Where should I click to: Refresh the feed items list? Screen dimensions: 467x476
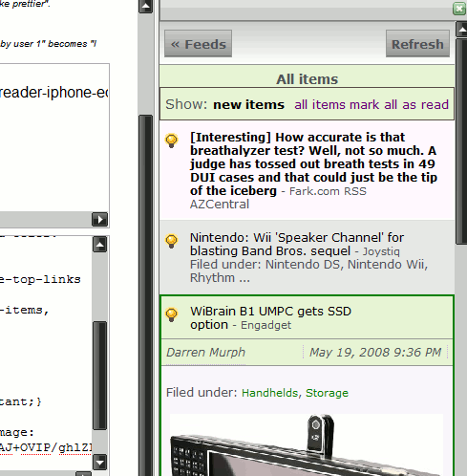[417, 44]
